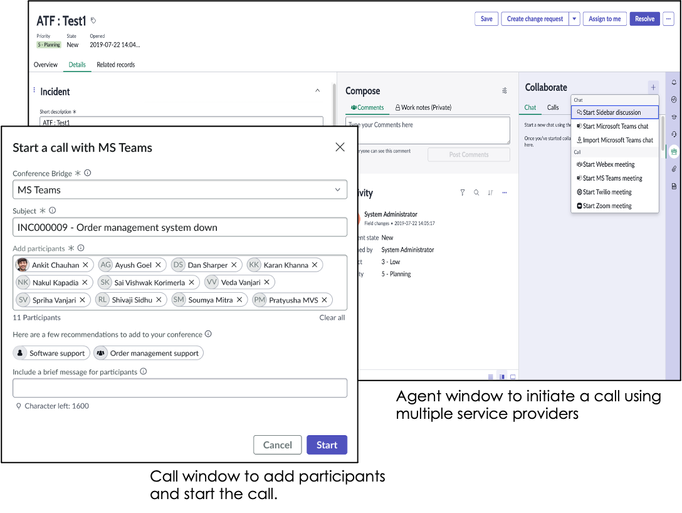Click the highlighted green icon in right sidebar

pyautogui.click(x=674, y=151)
